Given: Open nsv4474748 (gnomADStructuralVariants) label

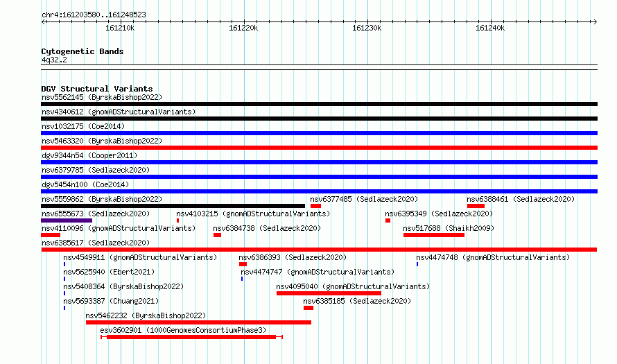Looking at the screenshot, I should pos(493,257).
